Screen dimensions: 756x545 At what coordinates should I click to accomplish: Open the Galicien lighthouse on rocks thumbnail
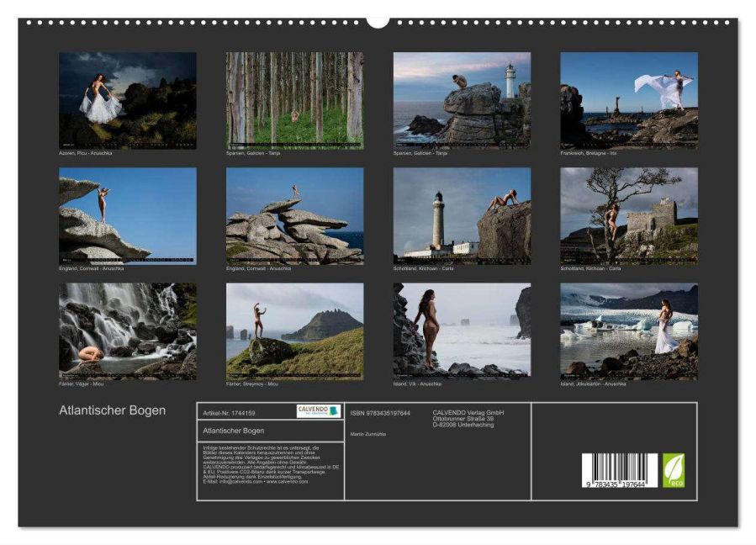(462, 100)
